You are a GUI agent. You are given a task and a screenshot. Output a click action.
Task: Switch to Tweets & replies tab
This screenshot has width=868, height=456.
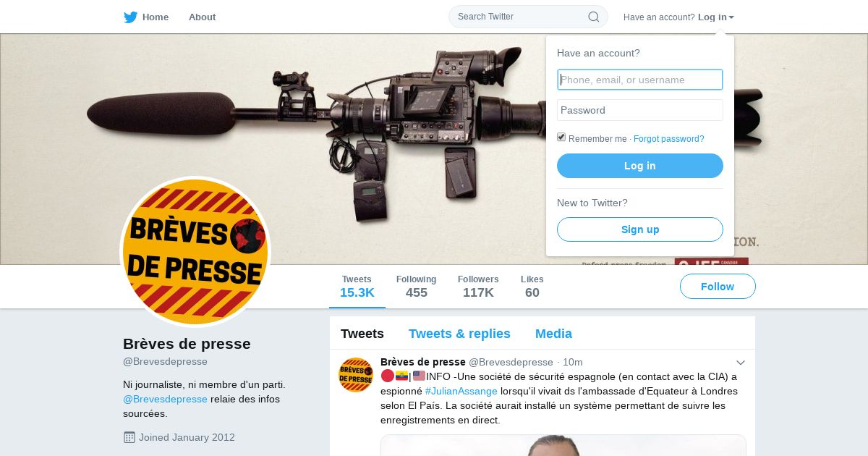coord(459,334)
